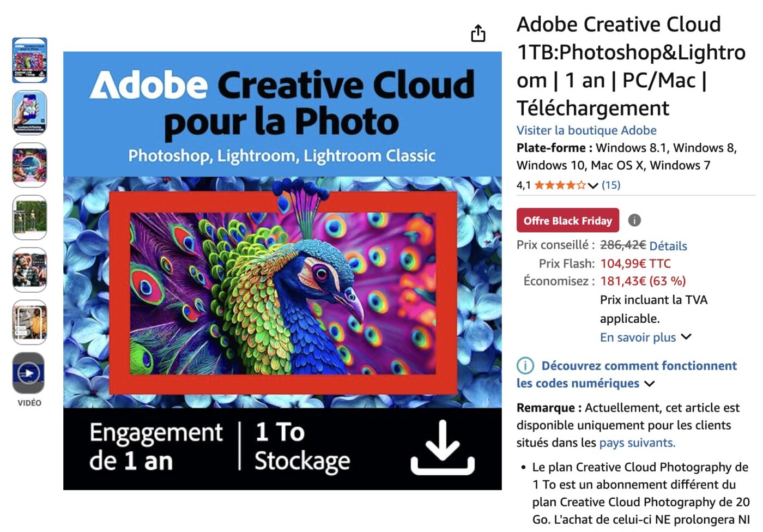Click the share icon above product image
The image size is (763, 532).
click(478, 34)
